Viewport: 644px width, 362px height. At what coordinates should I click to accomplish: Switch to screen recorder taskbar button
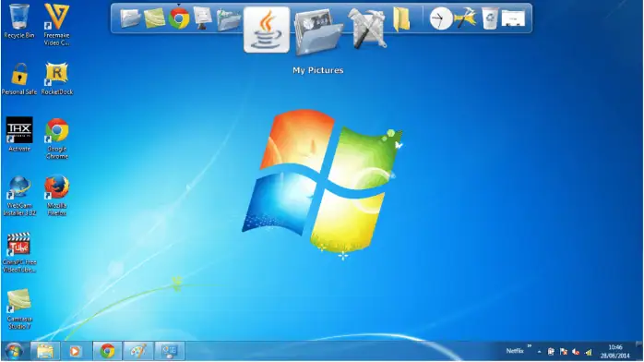(x=169, y=351)
